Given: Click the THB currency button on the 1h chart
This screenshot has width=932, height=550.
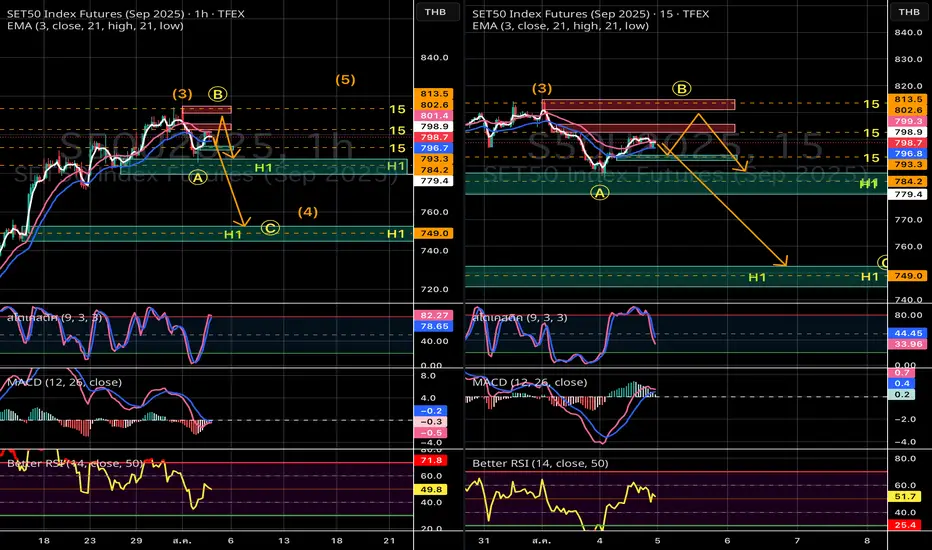Looking at the screenshot, I should (x=435, y=12).
